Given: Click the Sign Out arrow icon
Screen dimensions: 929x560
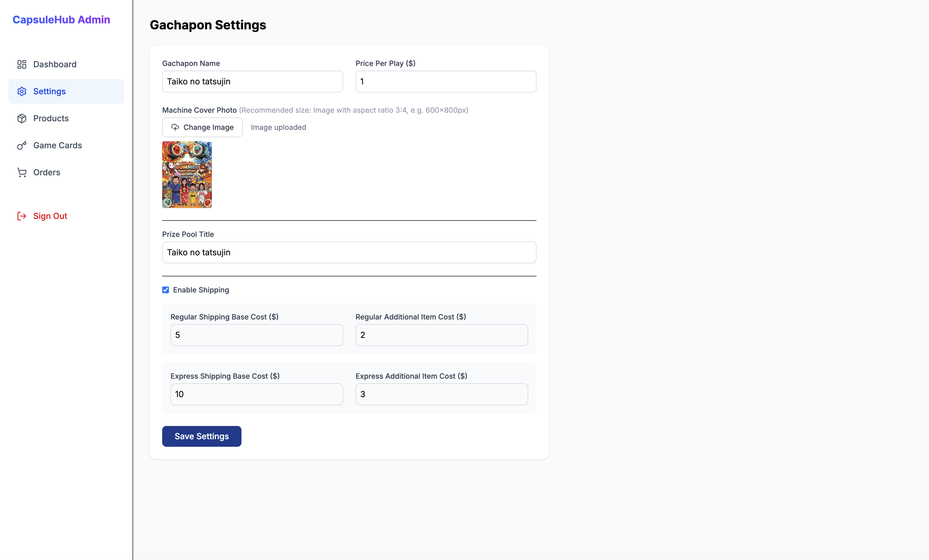Looking at the screenshot, I should click(x=22, y=216).
